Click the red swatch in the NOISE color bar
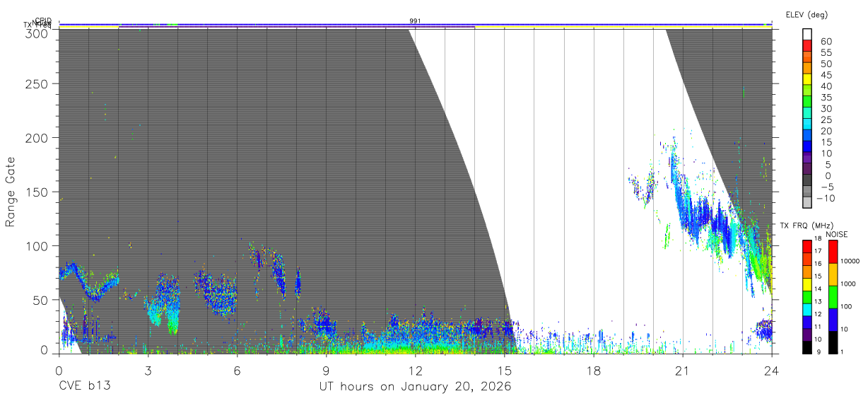The width and height of the screenshot is (868, 401). [x=833, y=252]
